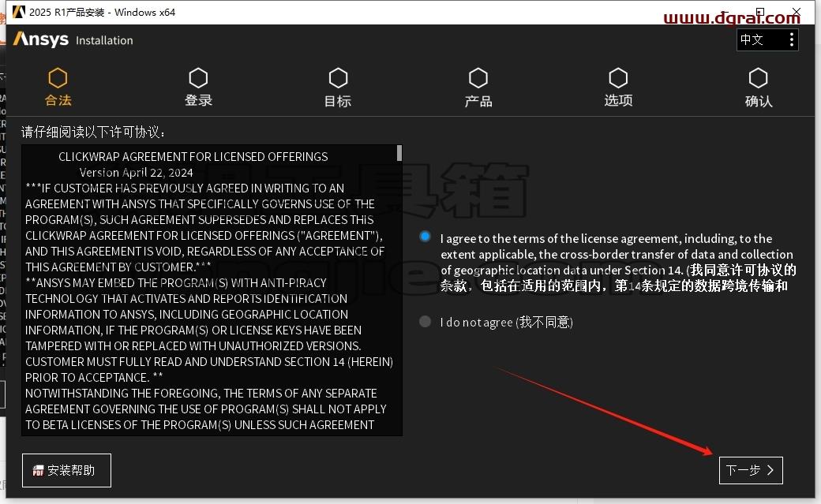Click 'CLICKWRAP AGREEMENT FOR LICENSED OFFERINGS' heading
This screenshot has height=504, width=821.
(193, 156)
